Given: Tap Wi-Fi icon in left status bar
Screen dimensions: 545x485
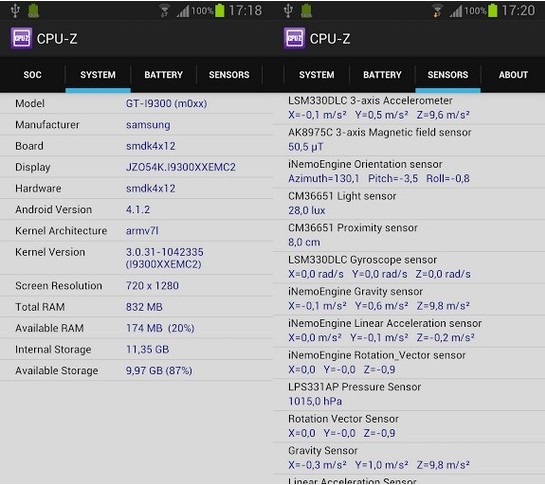Looking at the screenshot, I should [164, 11].
